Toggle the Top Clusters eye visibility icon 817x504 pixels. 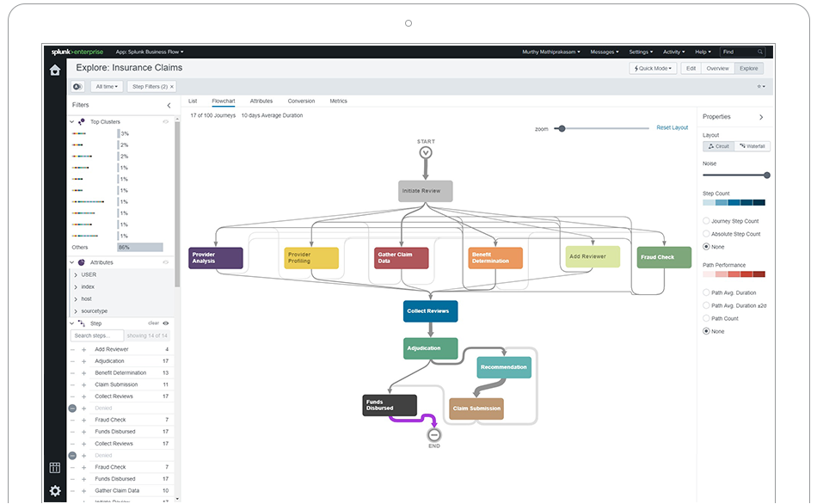coord(166,121)
